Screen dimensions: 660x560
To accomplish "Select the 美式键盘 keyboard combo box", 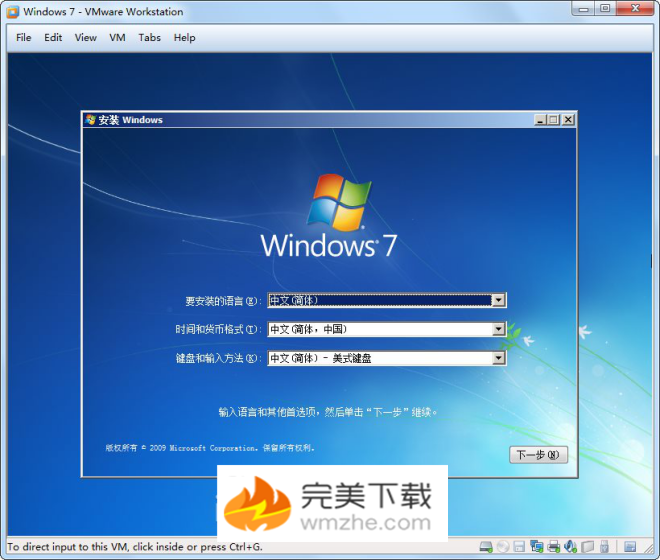I will 386,358.
